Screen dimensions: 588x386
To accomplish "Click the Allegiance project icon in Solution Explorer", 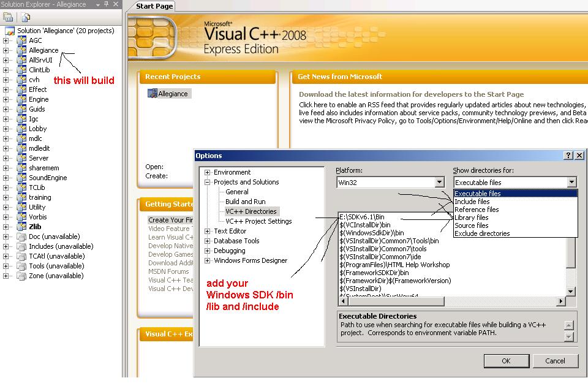I will pos(21,50).
